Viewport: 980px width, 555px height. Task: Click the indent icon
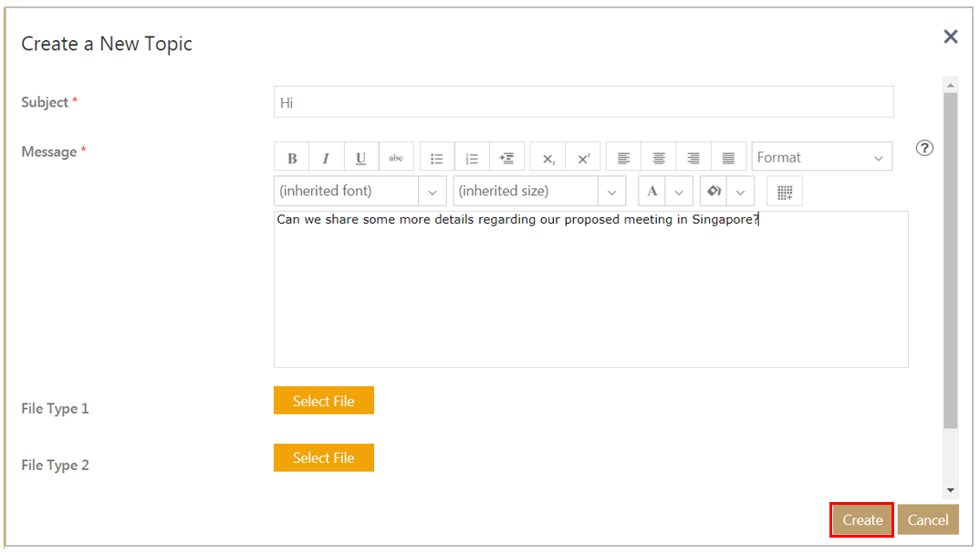[506, 158]
